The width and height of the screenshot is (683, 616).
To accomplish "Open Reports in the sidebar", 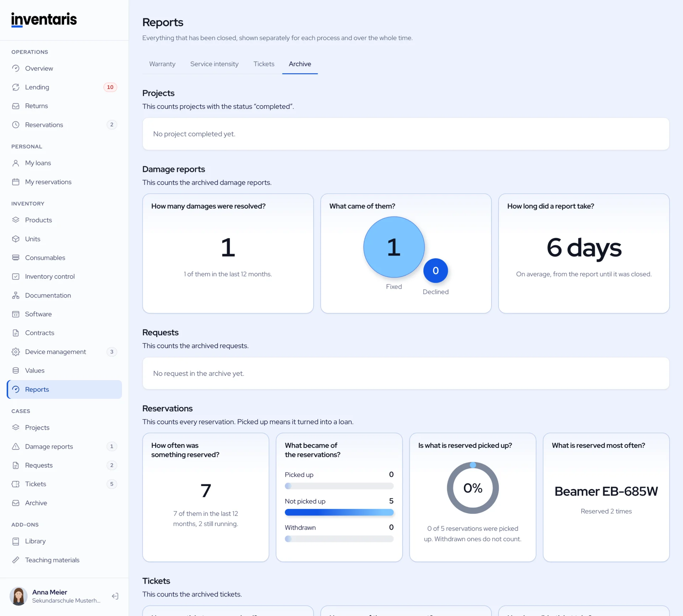I will [x=64, y=390].
